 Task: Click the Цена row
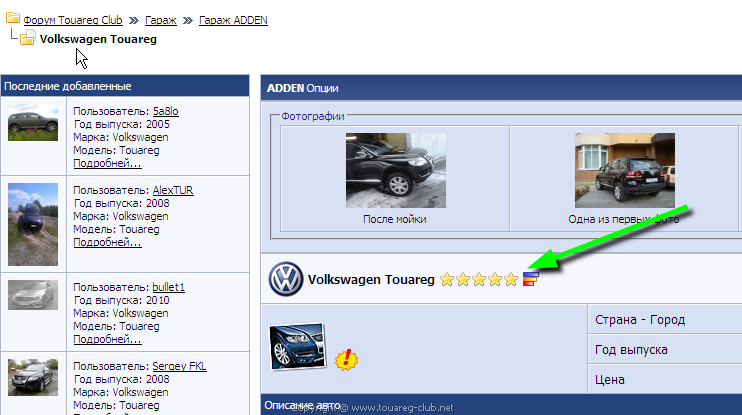[x=665, y=379]
